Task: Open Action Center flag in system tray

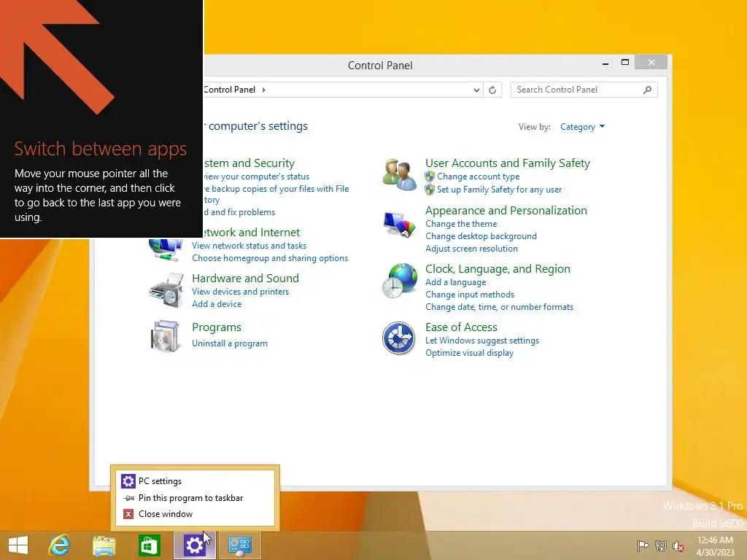Action: (643, 545)
